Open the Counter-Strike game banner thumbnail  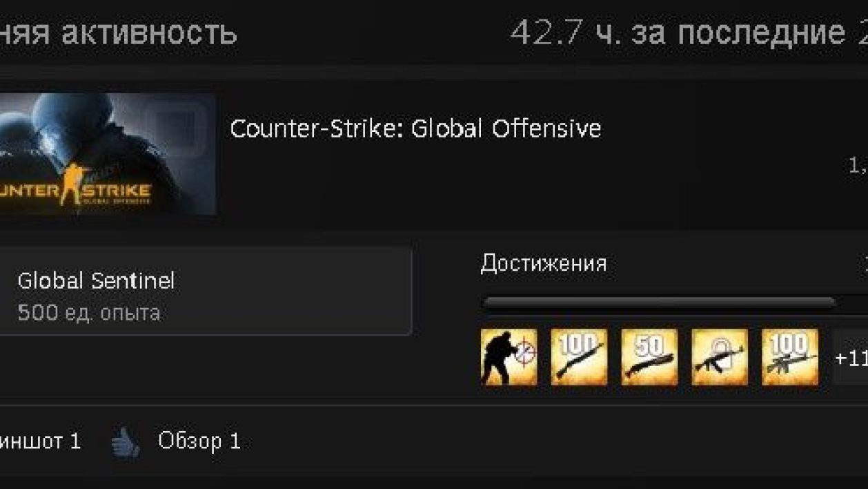[x=108, y=154]
